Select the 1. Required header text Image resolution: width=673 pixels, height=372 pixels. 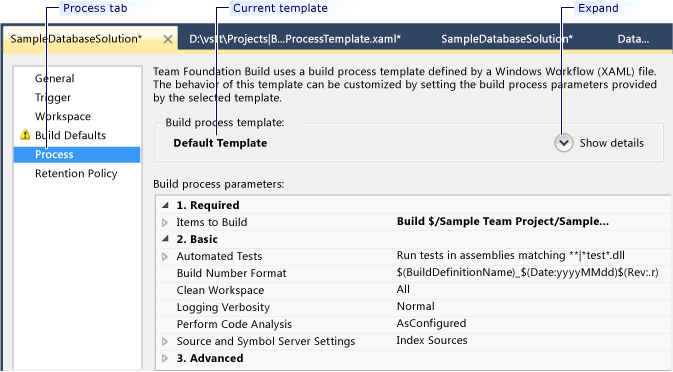208,205
